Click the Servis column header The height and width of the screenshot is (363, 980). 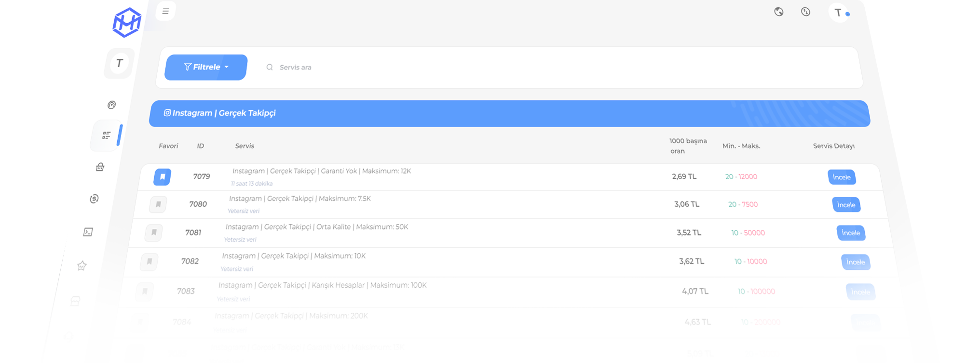tap(245, 146)
